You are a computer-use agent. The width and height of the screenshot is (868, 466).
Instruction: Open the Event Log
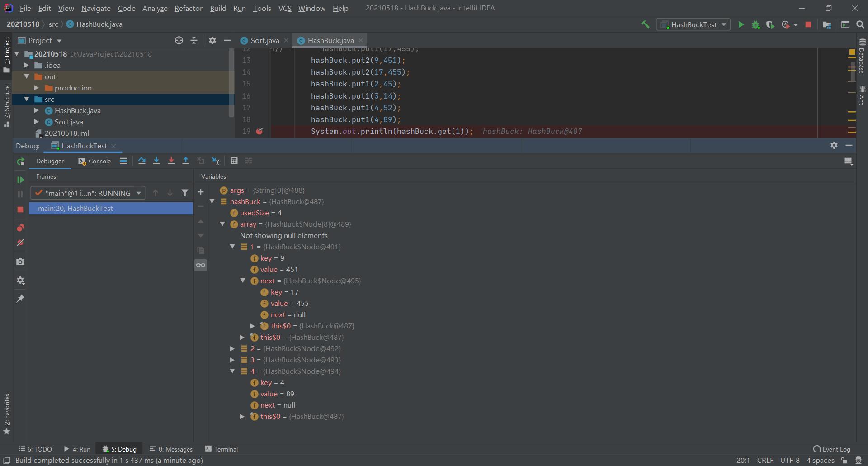click(x=832, y=449)
